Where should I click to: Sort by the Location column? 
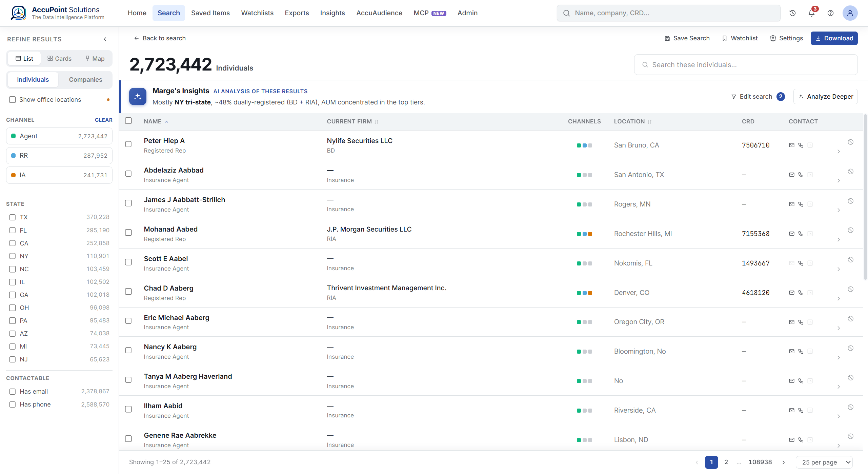(633, 121)
